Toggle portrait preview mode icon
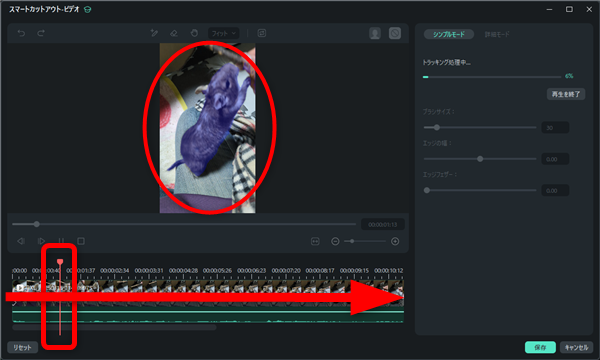This screenshot has height=360, width=600. point(375,33)
